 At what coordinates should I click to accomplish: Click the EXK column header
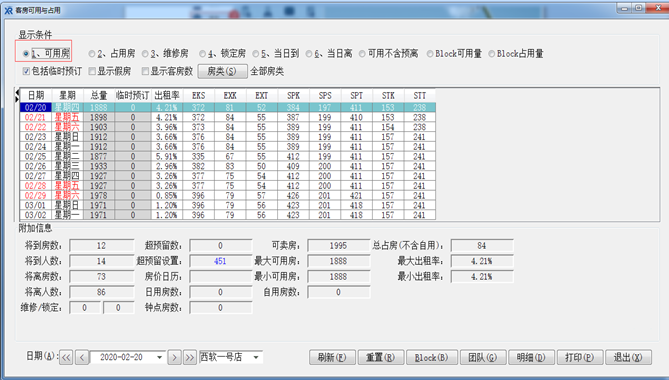[x=230, y=96]
